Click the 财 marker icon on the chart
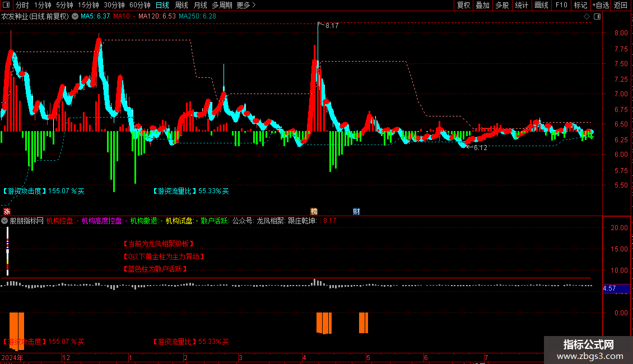The image size is (633, 364). click(x=356, y=212)
